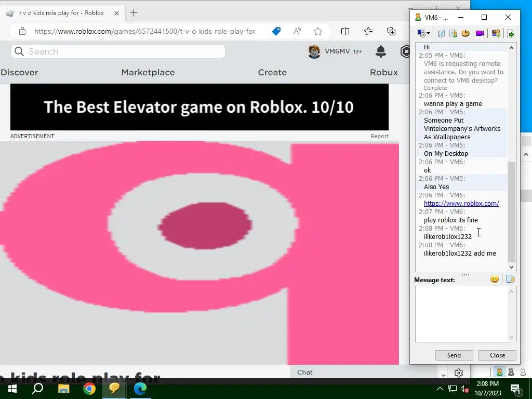Screen dimensions: 532x399
Task: Click the browser address bar URL
Action: coord(144,32)
